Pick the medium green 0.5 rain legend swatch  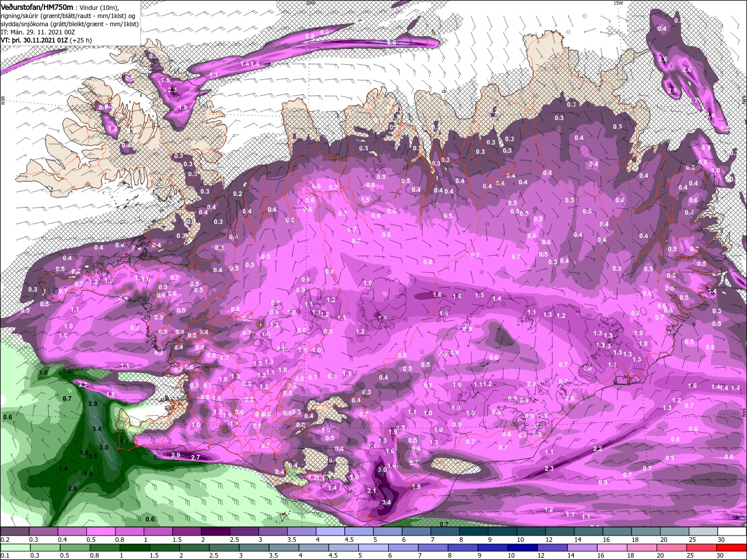[x=75, y=548]
